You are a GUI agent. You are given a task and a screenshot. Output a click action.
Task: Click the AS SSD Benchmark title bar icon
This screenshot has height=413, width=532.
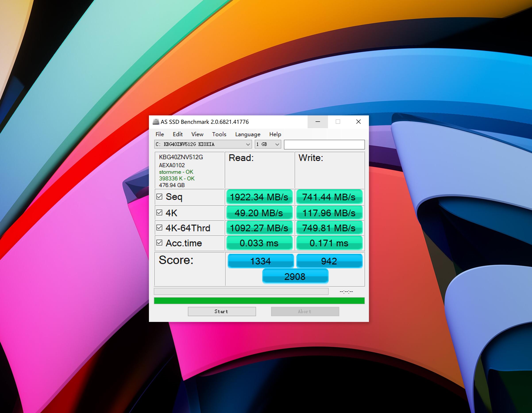point(156,122)
